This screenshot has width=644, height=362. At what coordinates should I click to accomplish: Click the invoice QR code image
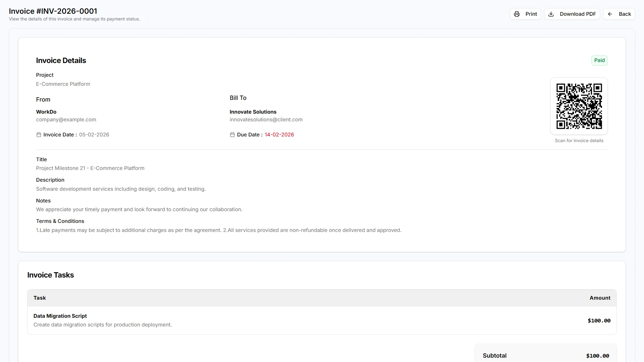point(579,106)
